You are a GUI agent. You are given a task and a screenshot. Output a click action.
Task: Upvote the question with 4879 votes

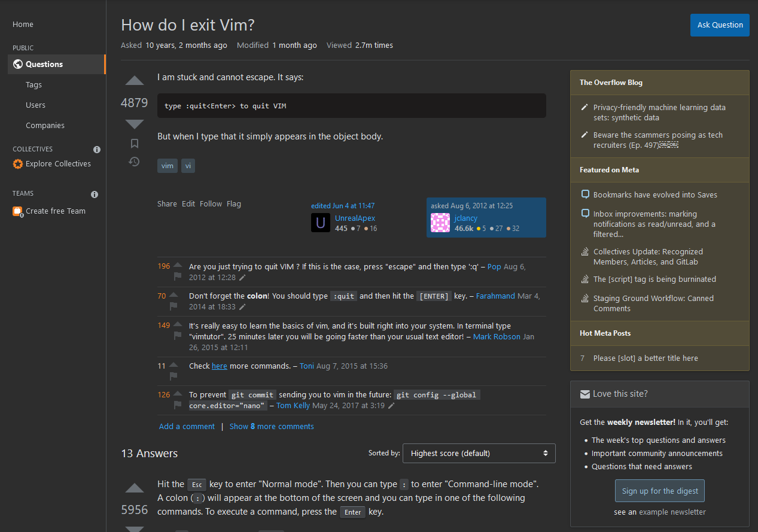(135, 80)
